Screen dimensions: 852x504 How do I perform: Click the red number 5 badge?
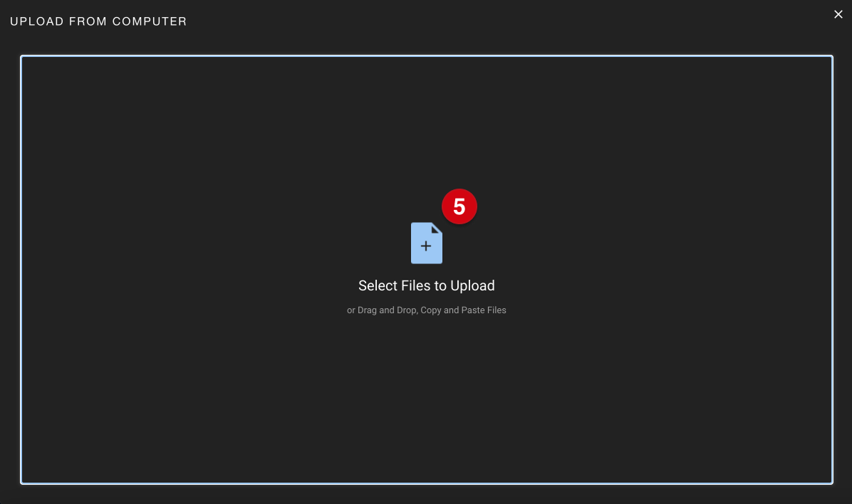459,206
